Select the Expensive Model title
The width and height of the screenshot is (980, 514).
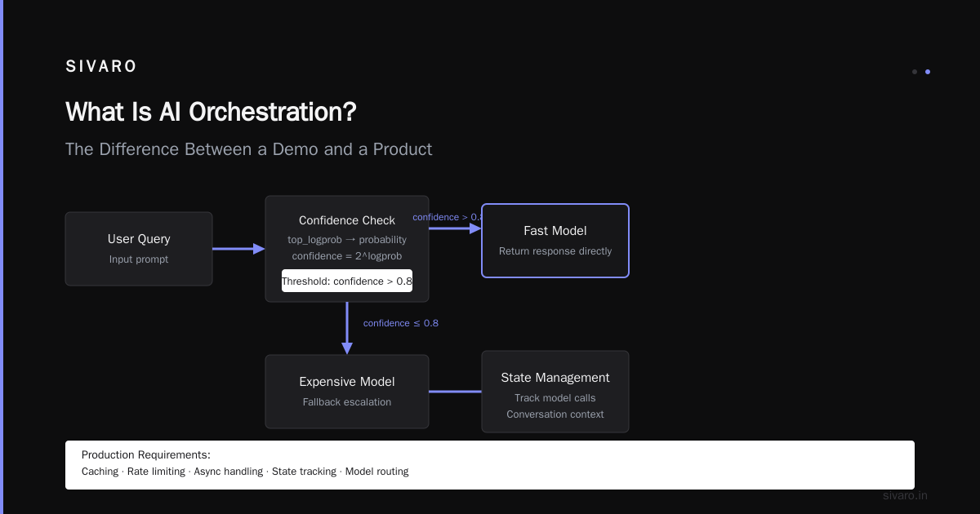pos(347,382)
